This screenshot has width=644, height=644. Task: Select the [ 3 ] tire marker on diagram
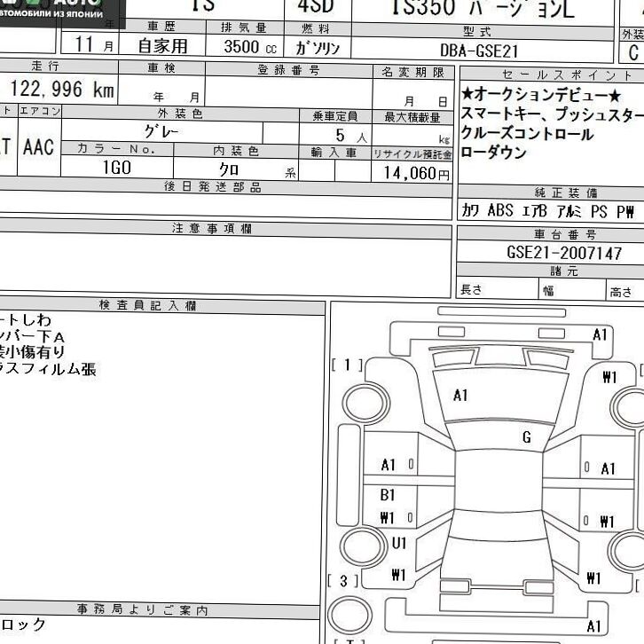click(343, 581)
